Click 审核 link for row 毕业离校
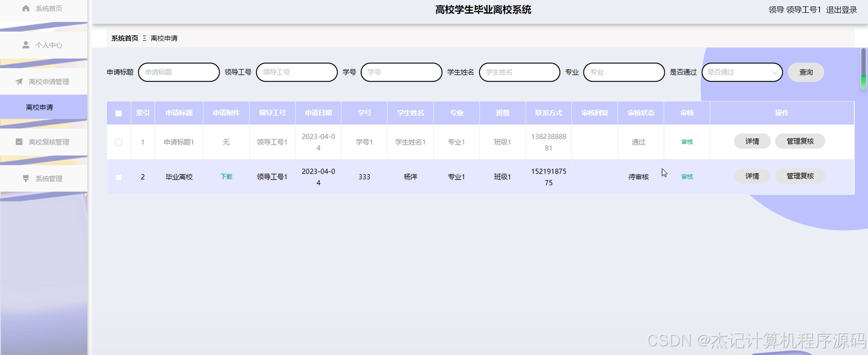 click(x=687, y=176)
